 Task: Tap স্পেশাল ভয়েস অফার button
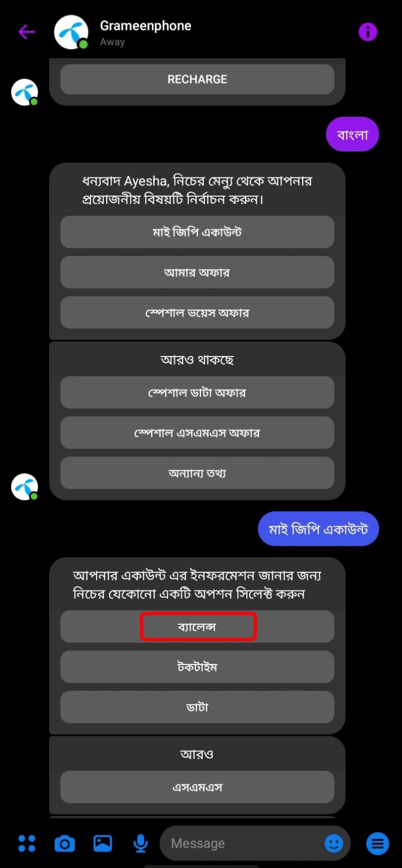pyautogui.click(x=197, y=312)
